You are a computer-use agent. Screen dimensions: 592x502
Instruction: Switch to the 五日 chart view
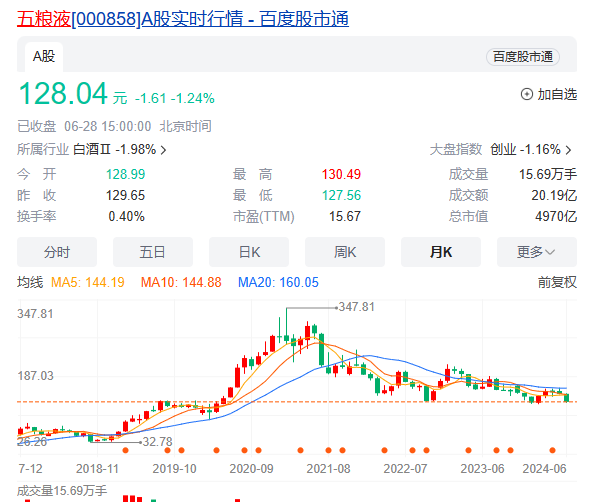(x=153, y=252)
